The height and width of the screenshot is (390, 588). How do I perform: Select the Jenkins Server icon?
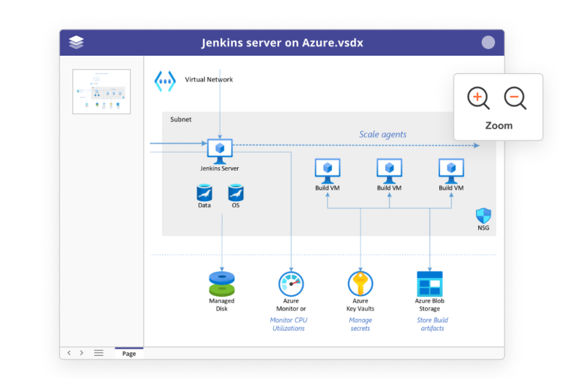[220, 148]
